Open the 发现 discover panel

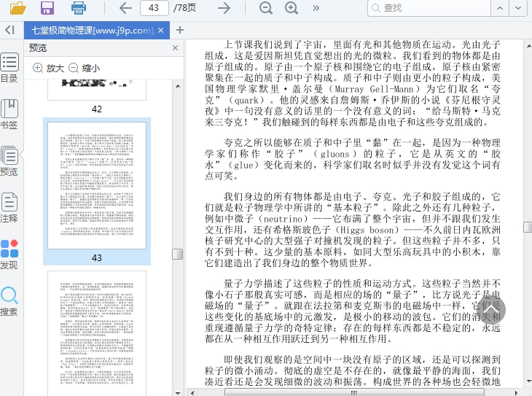coord(9,254)
